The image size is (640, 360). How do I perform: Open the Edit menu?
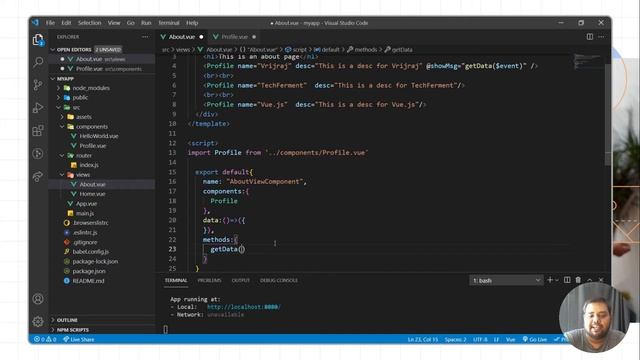click(x=66, y=23)
